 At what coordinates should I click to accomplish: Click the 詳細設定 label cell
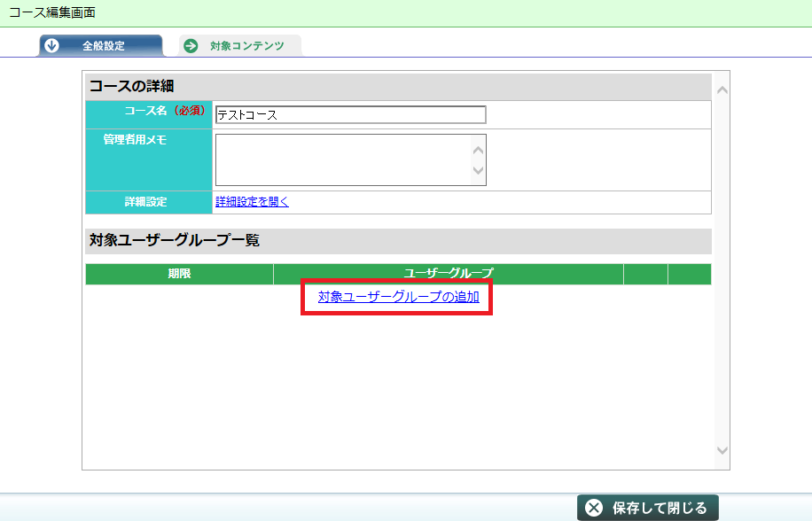tap(149, 202)
